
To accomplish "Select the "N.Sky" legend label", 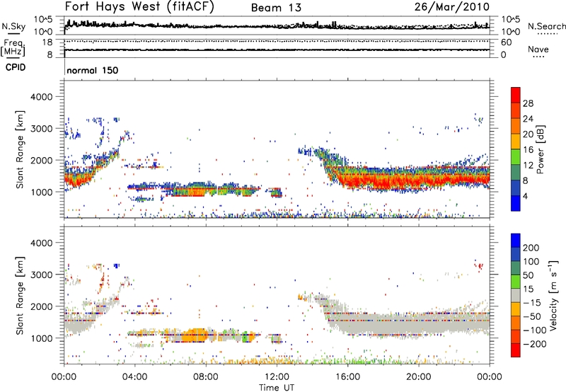I will pos(13,26).
